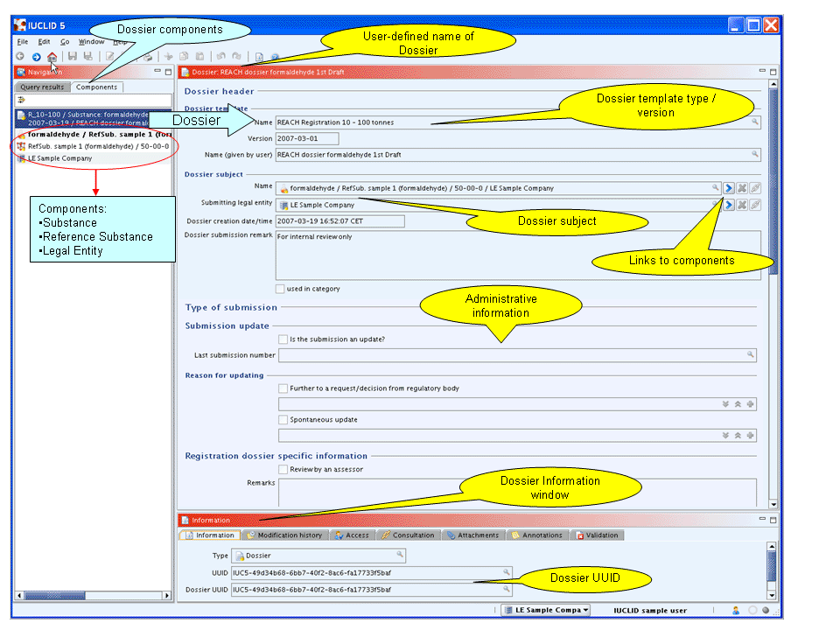Collapse the Spontaneous update field using up chevrons
This screenshot has height=630, width=840.
[738, 436]
